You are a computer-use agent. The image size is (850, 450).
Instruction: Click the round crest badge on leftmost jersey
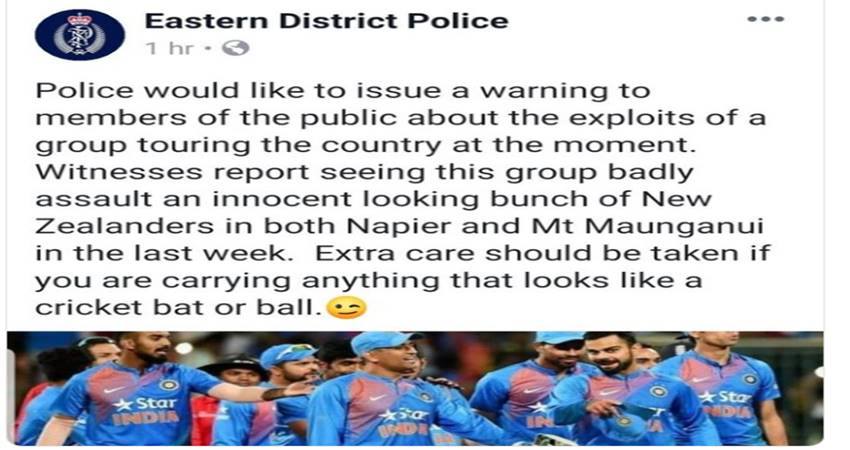coord(169,385)
